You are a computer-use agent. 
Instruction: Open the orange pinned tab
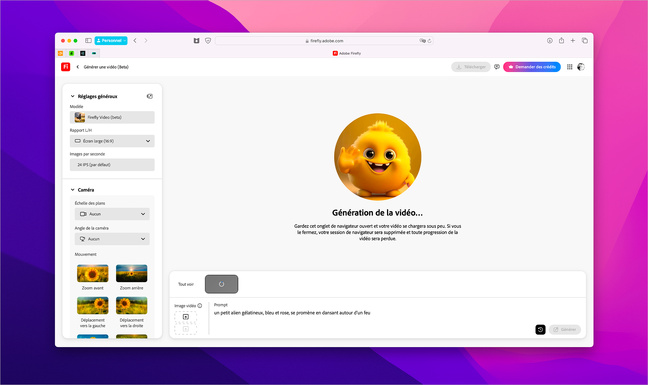(x=60, y=53)
